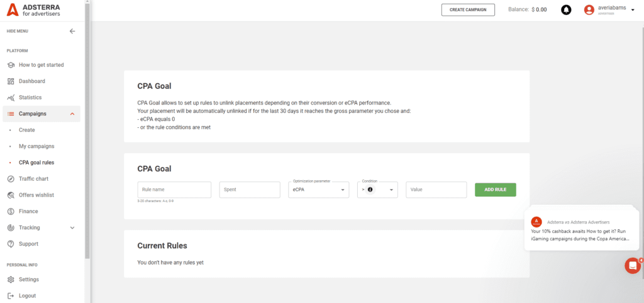Click the Adsterra logo

click(34, 10)
